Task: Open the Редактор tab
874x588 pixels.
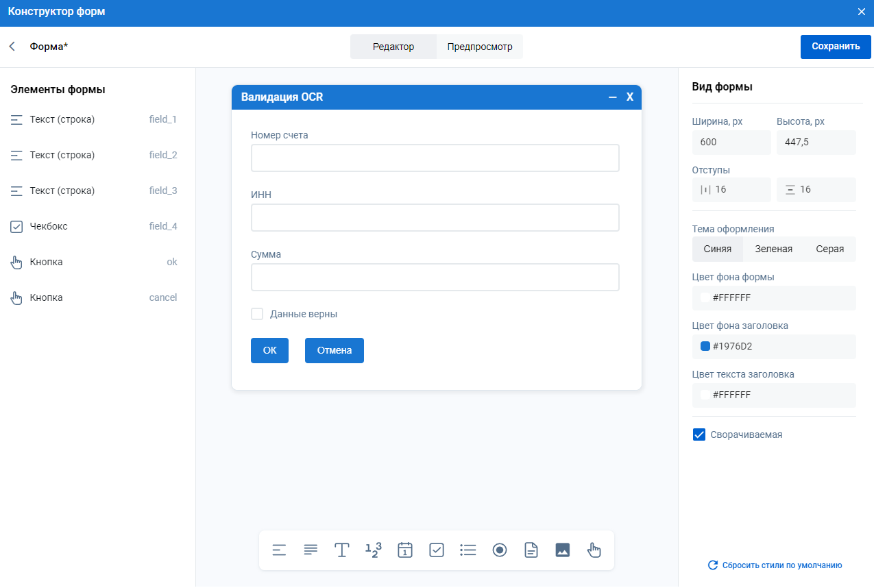Action: [x=393, y=47]
